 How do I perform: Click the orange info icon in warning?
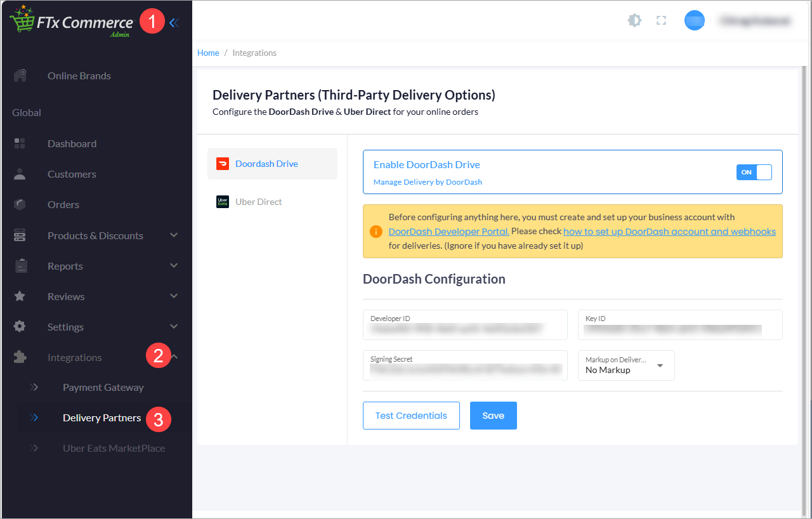(x=376, y=231)
